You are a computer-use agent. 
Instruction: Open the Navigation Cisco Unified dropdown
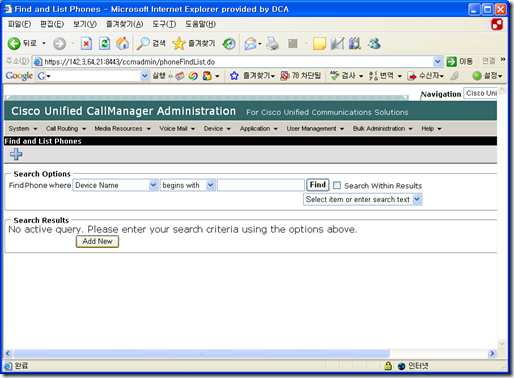click(x=481, y=93)
